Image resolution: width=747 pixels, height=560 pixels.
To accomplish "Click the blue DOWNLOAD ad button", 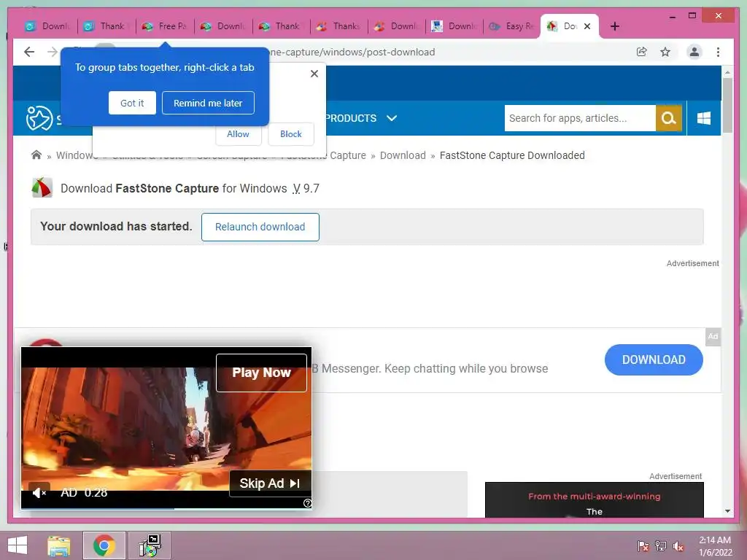I will 654,359.
